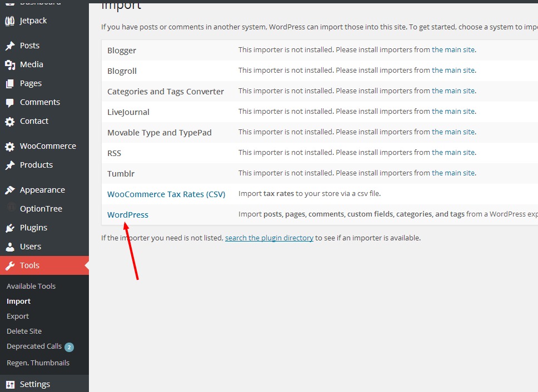Click the LiveJournal importer name
Screen dimensions: 538x392
(x=128, y=112)
